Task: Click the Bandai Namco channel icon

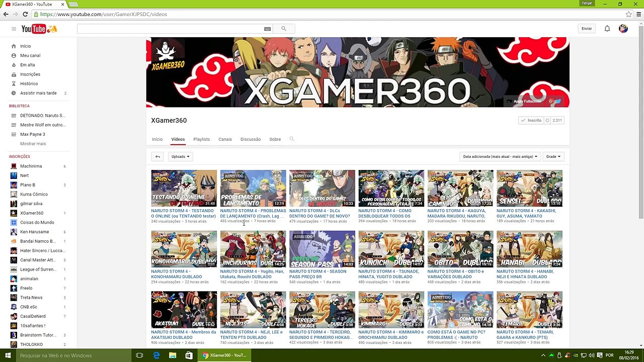Action: click(14, 241)
